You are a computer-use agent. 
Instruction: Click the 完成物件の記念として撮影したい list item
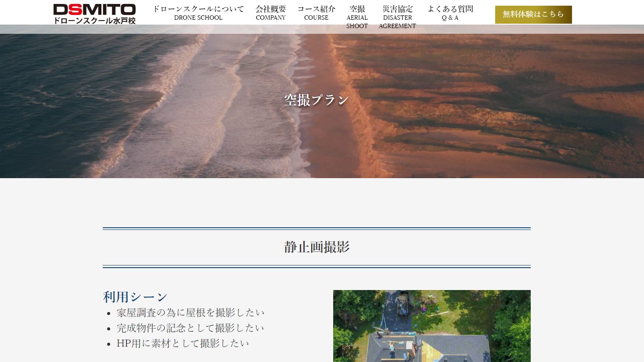(x=190, y=328)
